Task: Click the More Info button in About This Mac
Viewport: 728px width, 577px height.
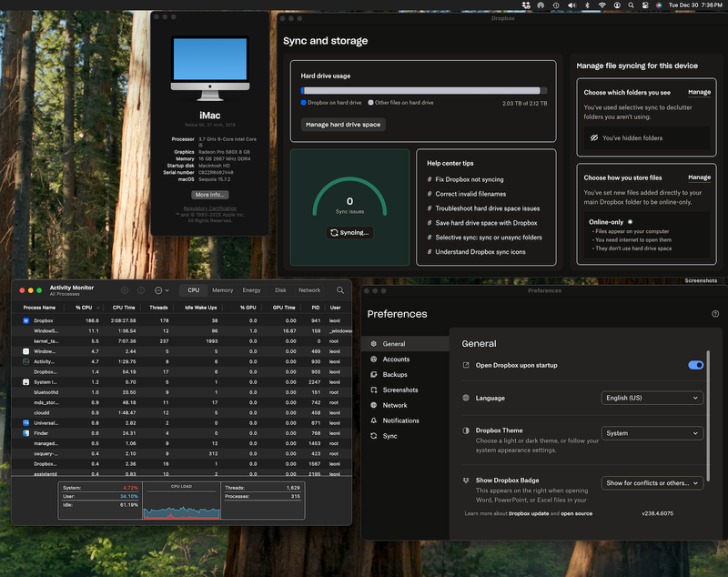Action: coord(209,195)
